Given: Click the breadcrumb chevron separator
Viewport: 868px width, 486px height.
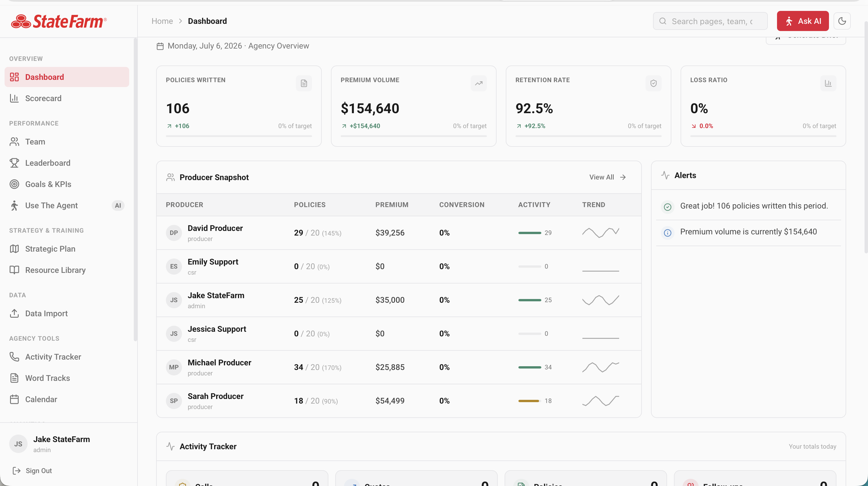Looking at the screenshot, I should click(181, 21).
